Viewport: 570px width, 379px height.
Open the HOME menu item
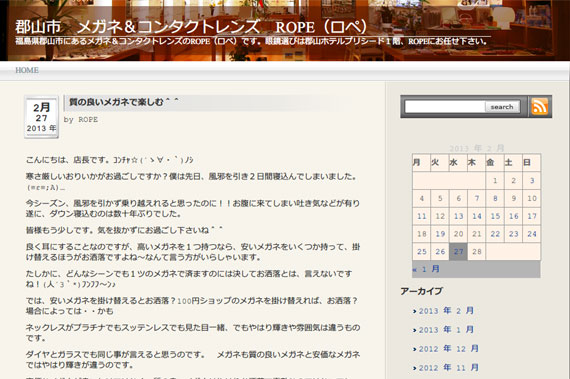27,70
